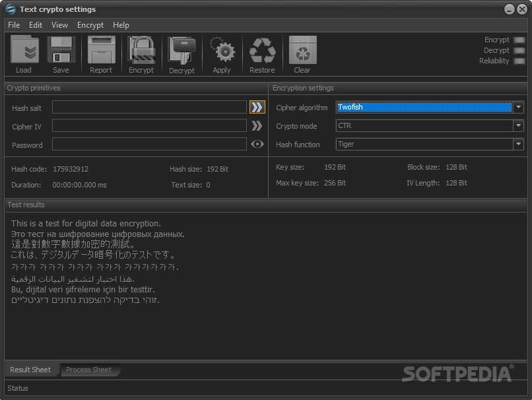Click the Load toolbar icon
The width and height of the screenshot is (532, 400).
[x=24, y=50]
